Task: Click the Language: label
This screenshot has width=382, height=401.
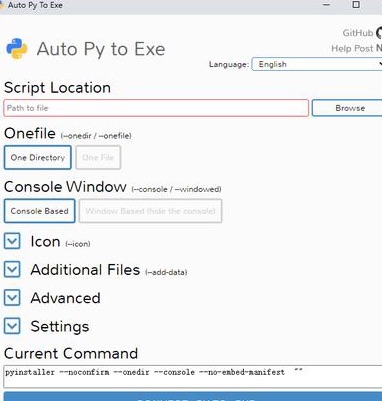Action: pyautogui.click(x=229, y=64)
